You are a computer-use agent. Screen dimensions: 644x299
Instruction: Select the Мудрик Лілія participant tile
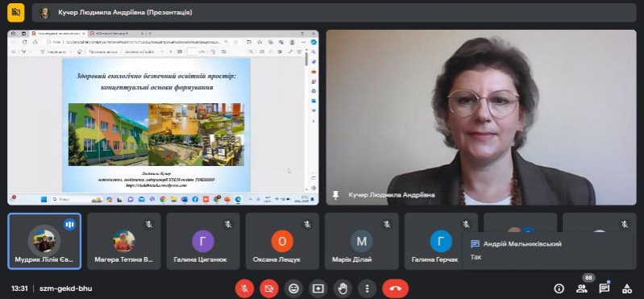(x=45, y=241)
